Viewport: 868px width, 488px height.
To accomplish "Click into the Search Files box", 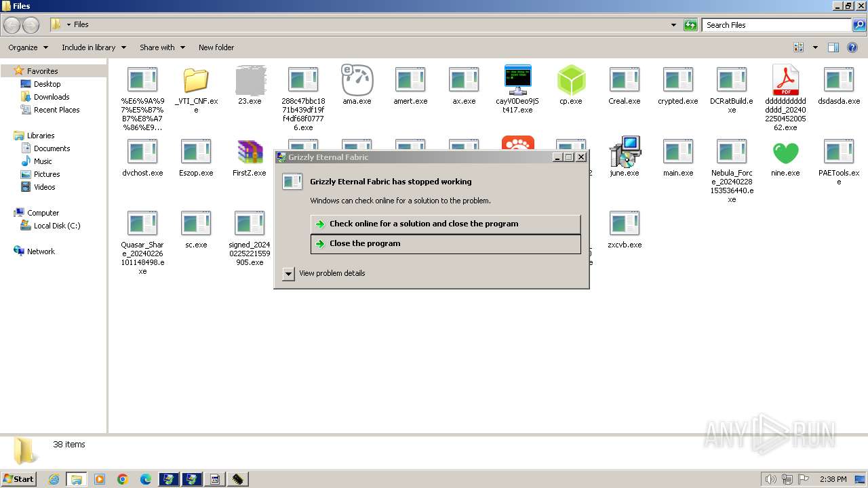I will tap(776, 25).
